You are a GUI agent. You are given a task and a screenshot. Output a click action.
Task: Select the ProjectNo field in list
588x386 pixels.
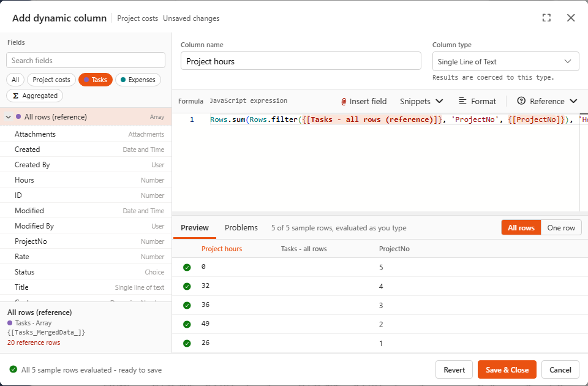[x=86, y=241]
